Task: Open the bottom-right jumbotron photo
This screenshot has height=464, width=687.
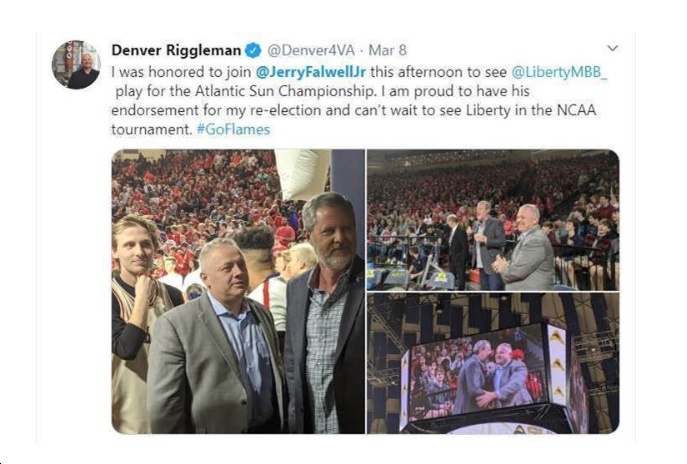Action: click(493, 363)
